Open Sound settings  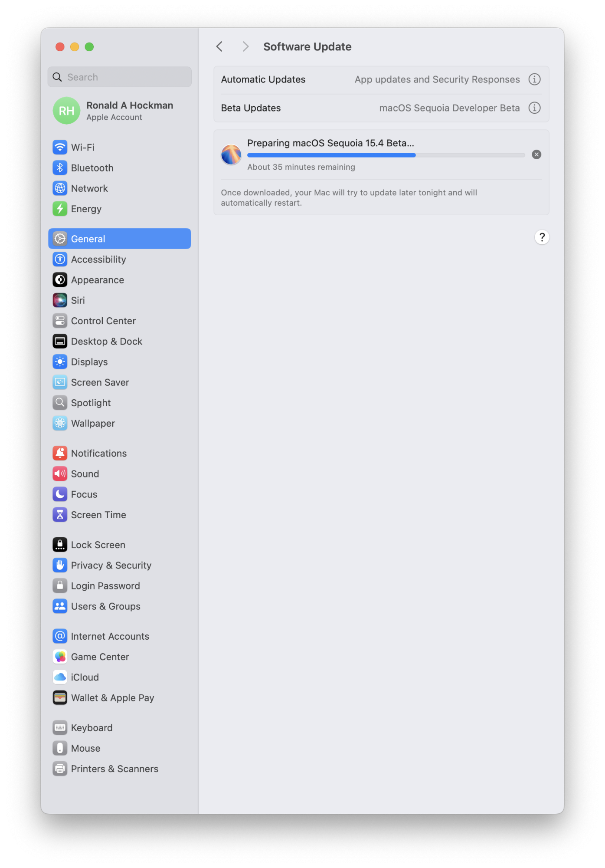[x=119, y=473]
